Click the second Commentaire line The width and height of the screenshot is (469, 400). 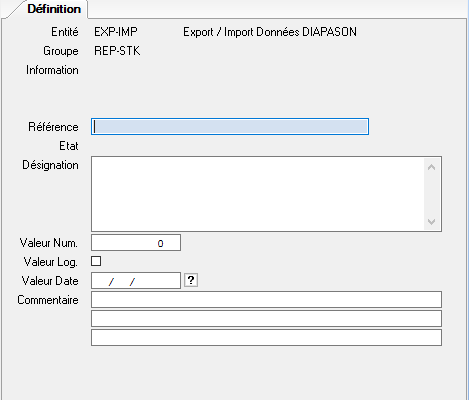coord(266,318)
